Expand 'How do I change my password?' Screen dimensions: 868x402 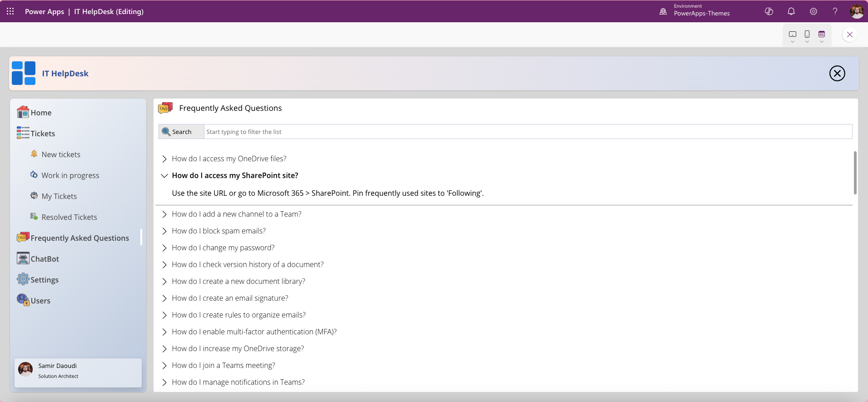[164, 248]
